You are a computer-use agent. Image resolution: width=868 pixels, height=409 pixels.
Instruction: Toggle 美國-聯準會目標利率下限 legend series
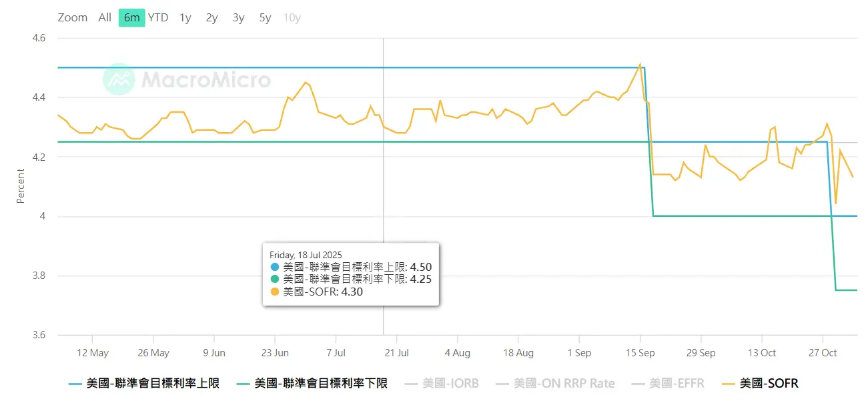pyautogui.click(x=321, y=384)
